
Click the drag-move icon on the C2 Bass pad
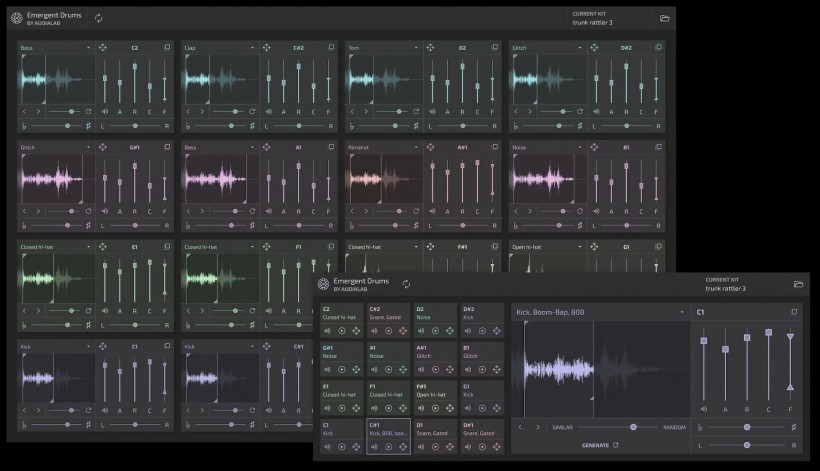point(102,47)
